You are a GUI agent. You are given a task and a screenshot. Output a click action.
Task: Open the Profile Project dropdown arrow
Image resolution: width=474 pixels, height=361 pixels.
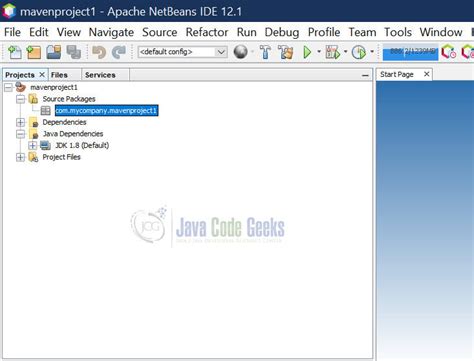[x=372, y=52]
